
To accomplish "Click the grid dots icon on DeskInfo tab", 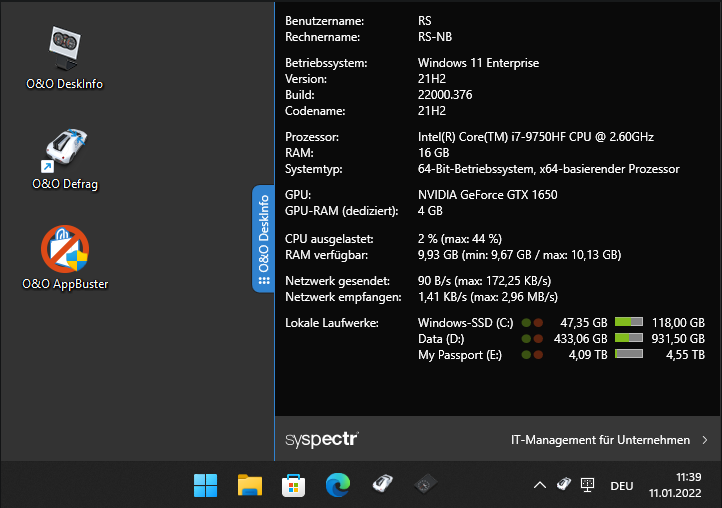I will (x=264, y=281).
